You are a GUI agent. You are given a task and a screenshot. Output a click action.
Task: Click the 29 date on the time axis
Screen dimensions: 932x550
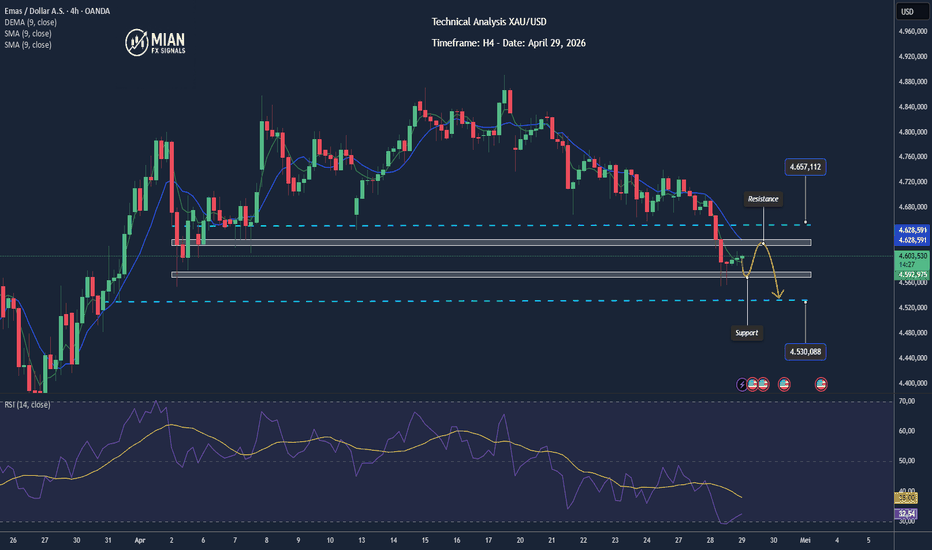(x=742, y=540)
